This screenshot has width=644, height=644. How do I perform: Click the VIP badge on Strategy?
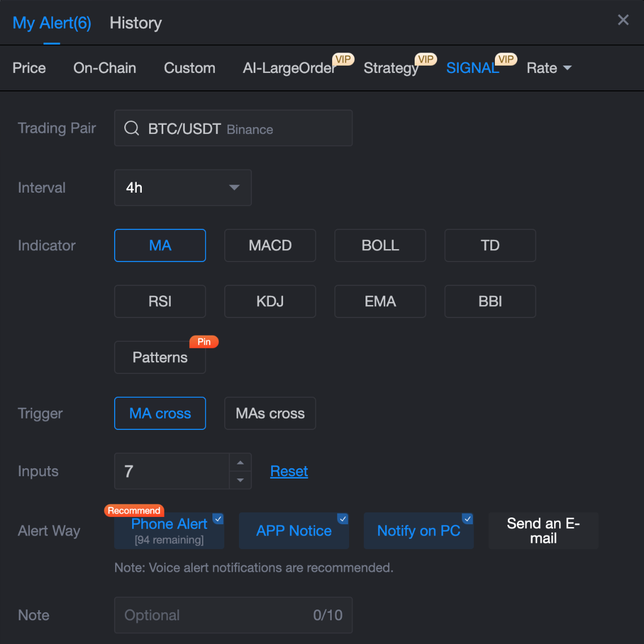[425, 59]
